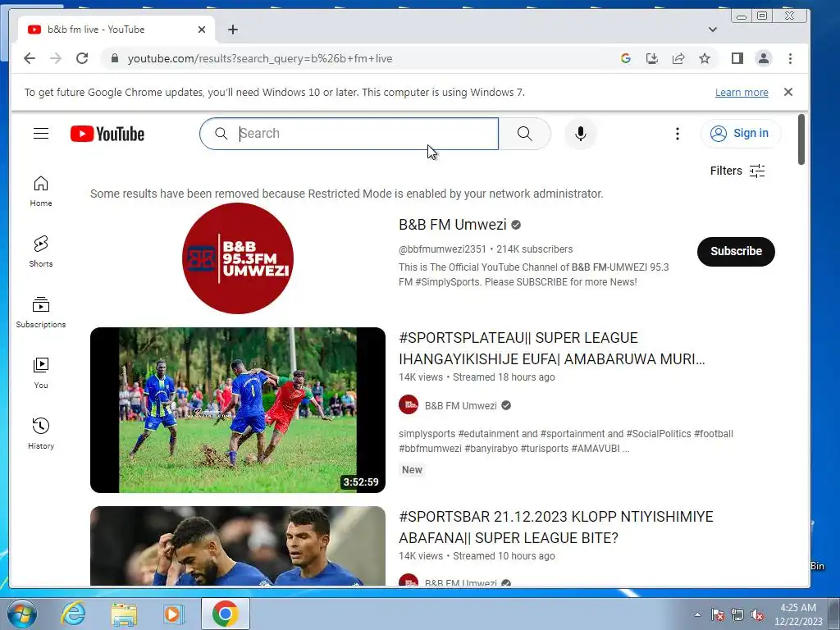Go to Home in the sidebar

point(41,191)
